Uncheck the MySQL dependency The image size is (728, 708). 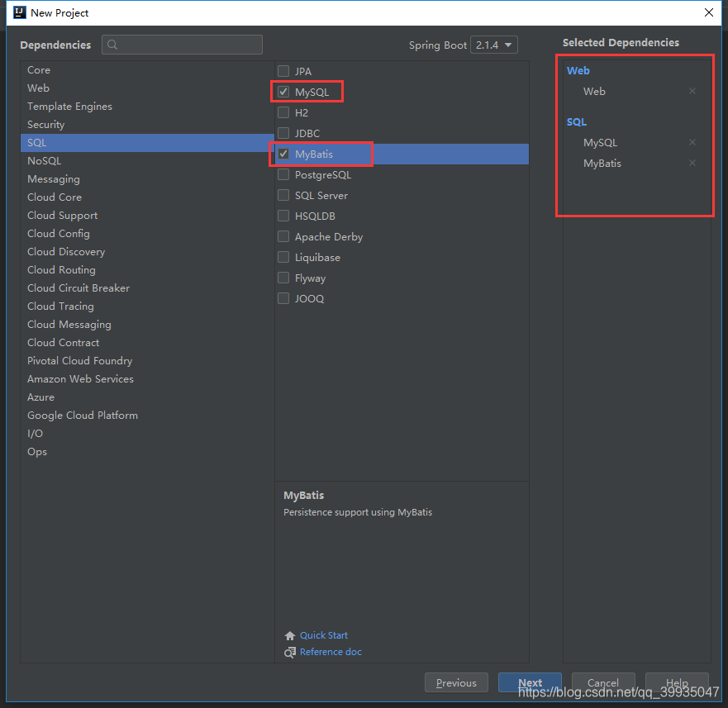(x=283, y=92)
